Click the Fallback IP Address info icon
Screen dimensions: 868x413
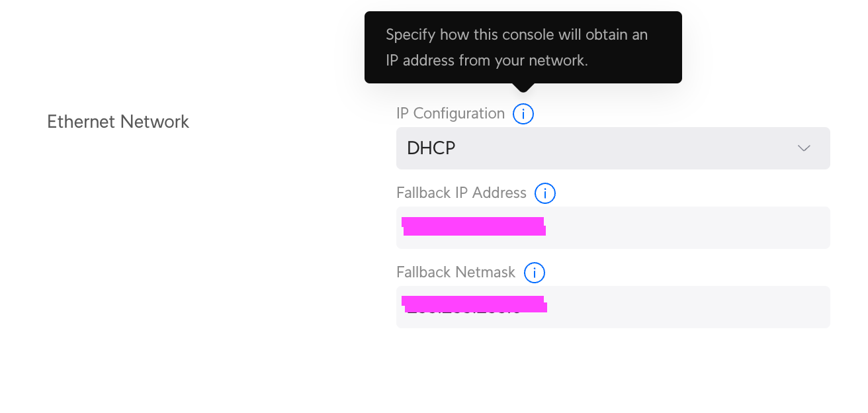click(545, 193)
